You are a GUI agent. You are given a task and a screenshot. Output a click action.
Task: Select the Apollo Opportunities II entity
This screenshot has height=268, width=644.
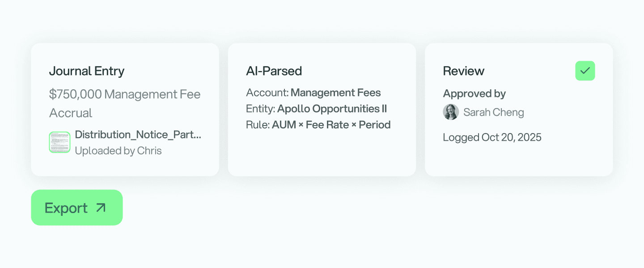pos(333,109)
